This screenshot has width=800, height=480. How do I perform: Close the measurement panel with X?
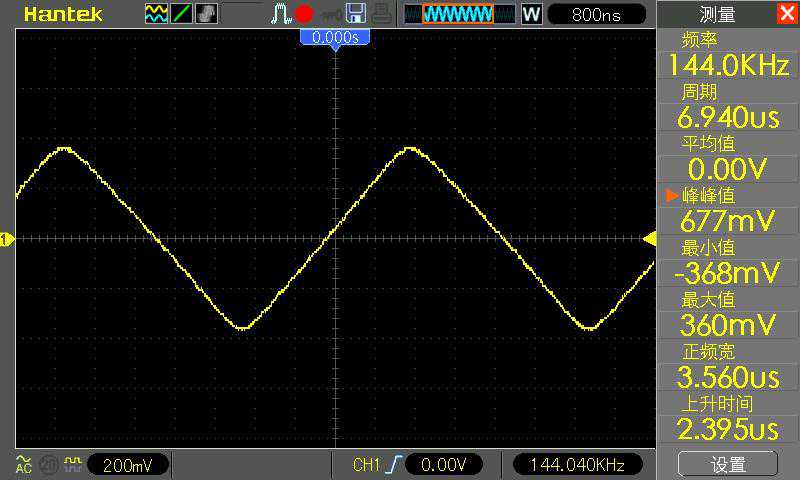pos(786,14)
